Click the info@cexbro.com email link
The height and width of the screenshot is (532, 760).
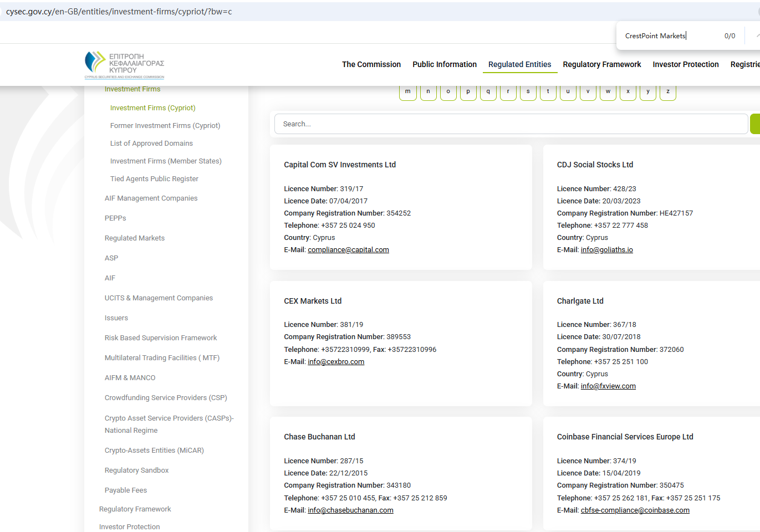[x=336, y=362]
